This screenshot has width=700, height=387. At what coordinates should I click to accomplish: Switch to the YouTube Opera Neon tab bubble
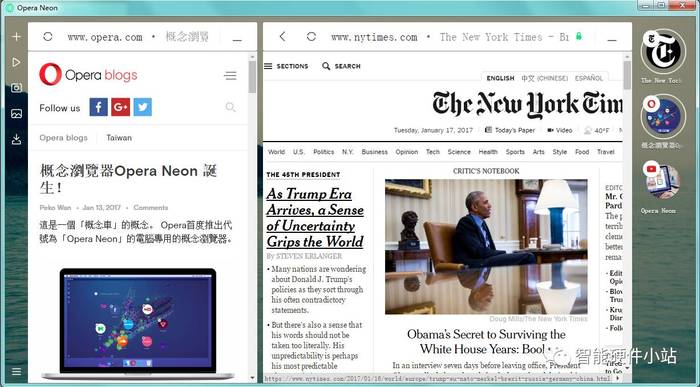(x=662, y=182)
